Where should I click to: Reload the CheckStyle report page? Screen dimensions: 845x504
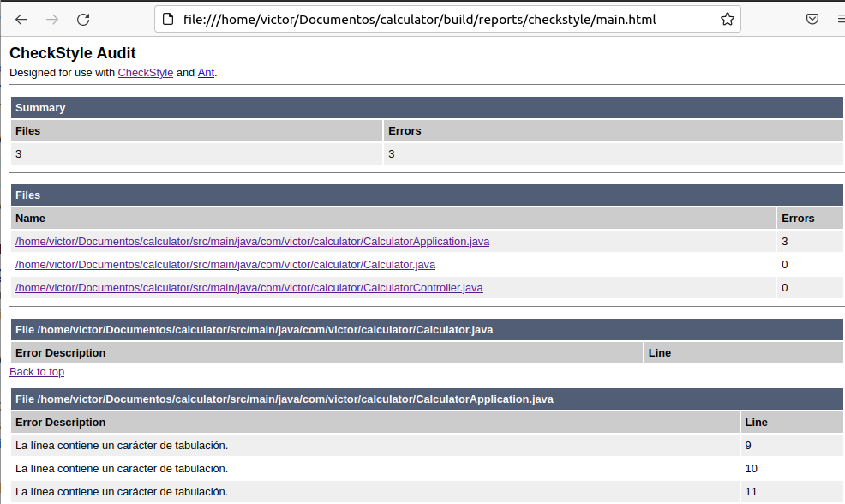point(83,19)
